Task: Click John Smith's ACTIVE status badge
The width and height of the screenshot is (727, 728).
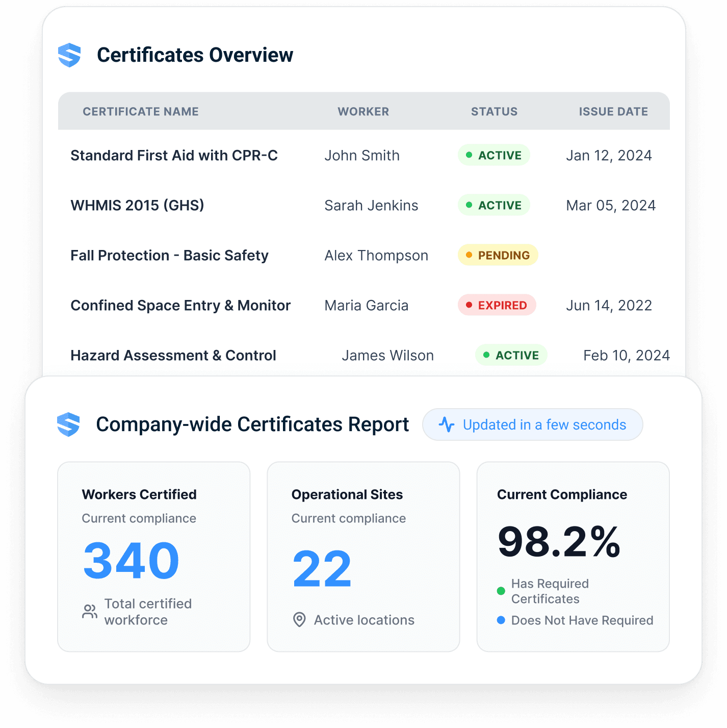Action: click(x=494, y=155)
